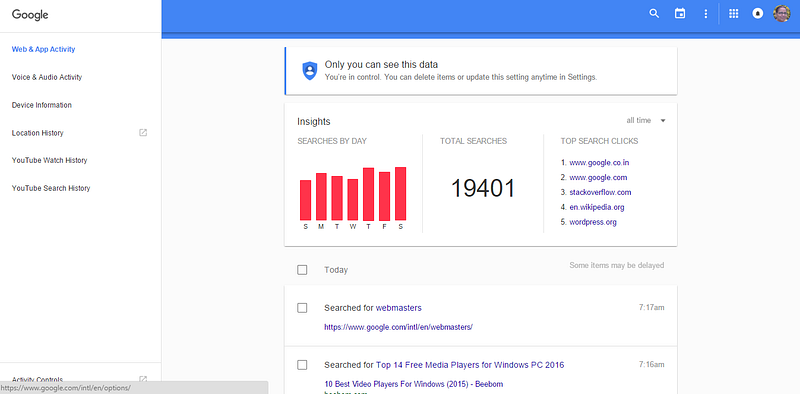Select Web & App Activity in sidebar

tap(43, 50)
